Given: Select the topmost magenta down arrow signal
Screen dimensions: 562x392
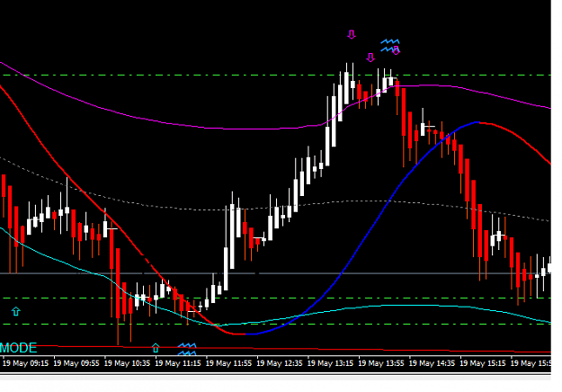Looking at the screenshot, I should coord(352,34).
